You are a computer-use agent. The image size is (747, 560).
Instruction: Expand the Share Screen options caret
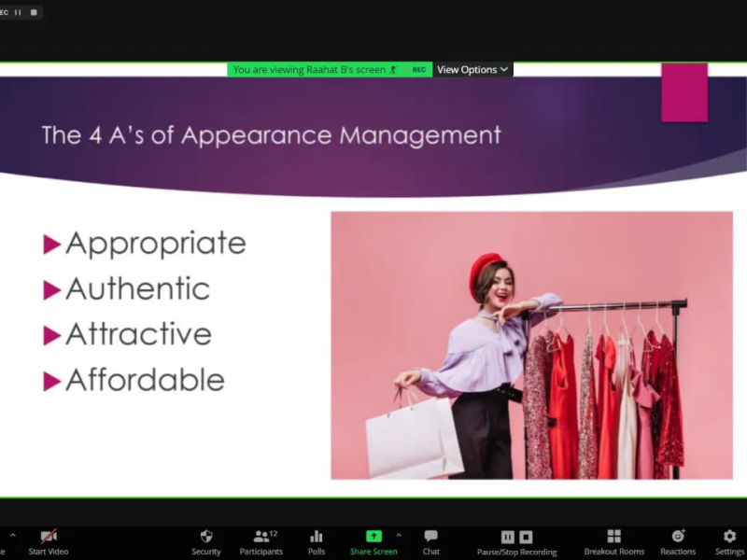399,535
